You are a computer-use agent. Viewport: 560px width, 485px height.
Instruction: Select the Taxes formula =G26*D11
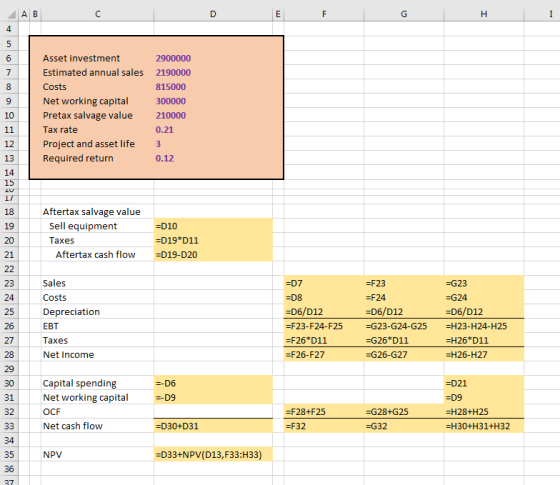tap(404, 340)
